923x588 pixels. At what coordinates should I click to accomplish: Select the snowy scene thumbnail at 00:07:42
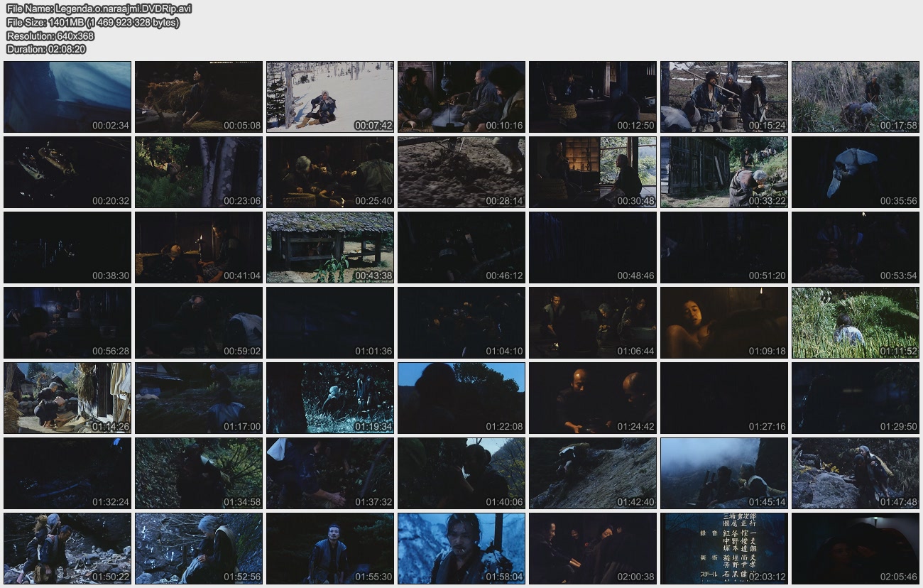(x=330, y=97)
